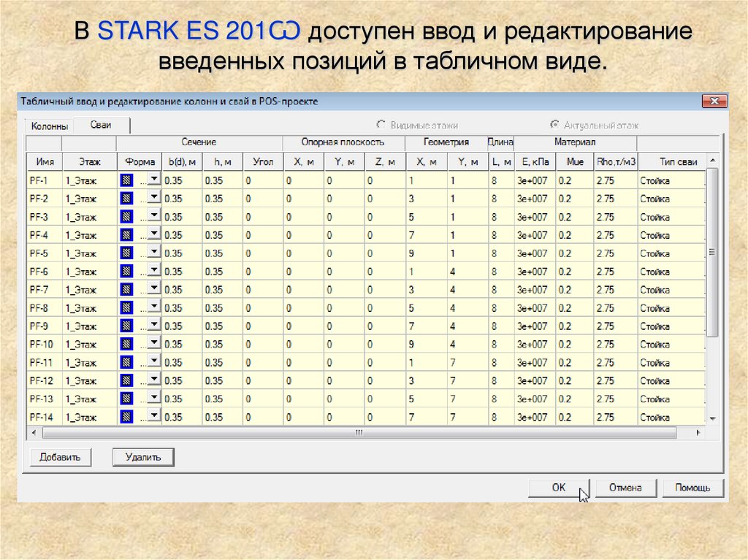Click the section shape icon in row PF-3
The width and height of the screenshot is (748, 560).
(x=126, y=217)
